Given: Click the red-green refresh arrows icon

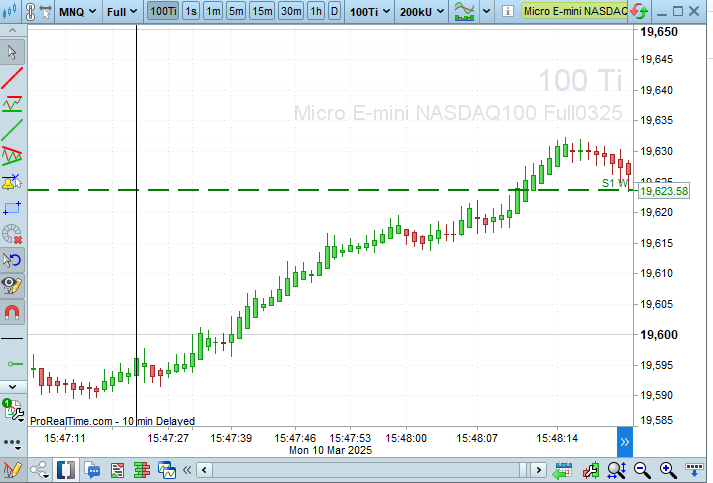Looking at the screenshot, I should point(639,11).
